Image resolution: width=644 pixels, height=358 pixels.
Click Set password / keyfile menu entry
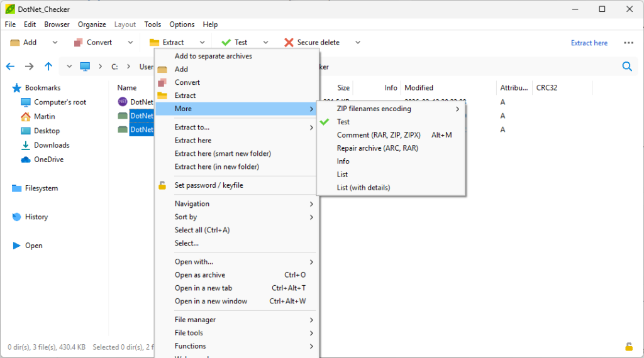209,185
